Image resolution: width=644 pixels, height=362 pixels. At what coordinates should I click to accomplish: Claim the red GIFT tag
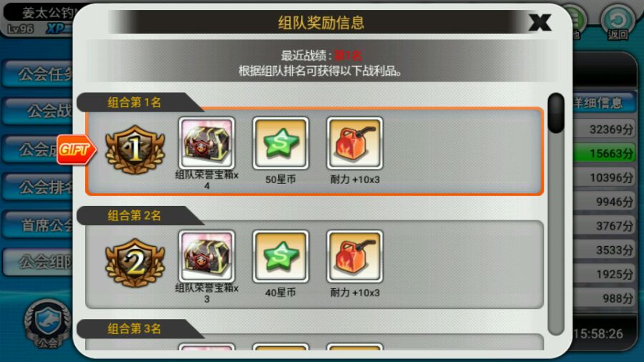coord(77,150)
